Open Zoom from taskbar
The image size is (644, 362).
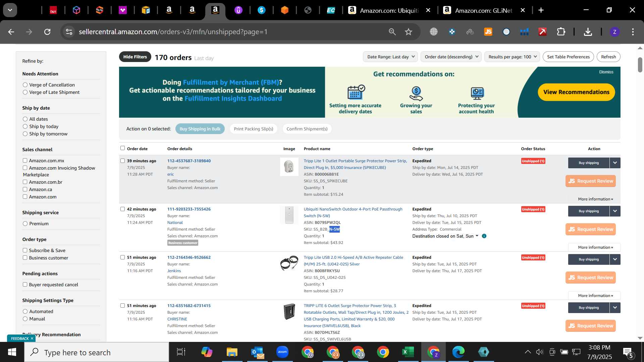point(282,352)
